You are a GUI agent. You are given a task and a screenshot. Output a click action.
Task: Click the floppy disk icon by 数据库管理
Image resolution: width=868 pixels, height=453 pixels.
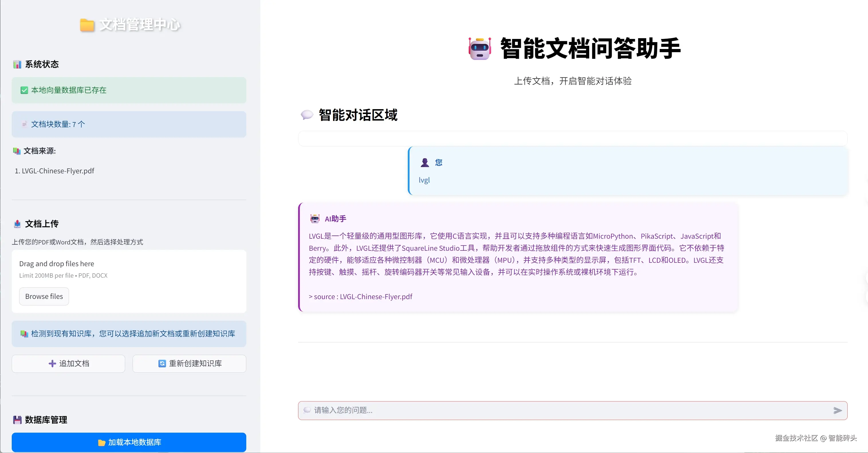pos(17,420)
